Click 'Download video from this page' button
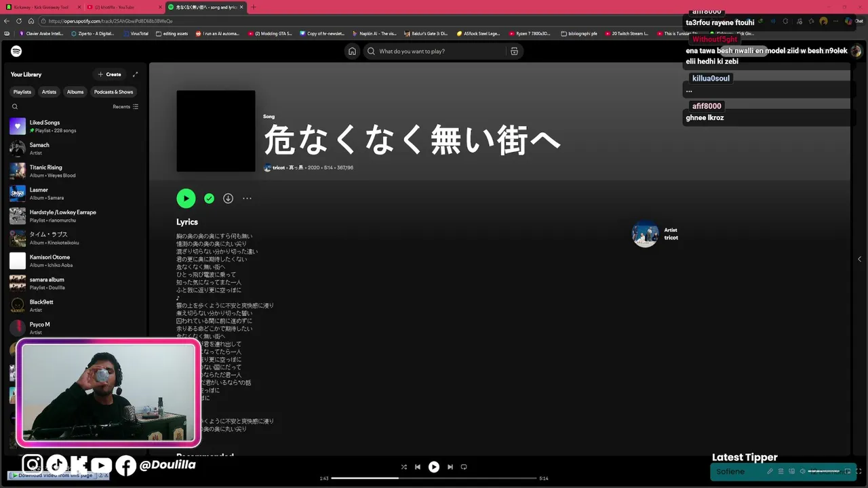868x488 pixels. tap(55, 475)
